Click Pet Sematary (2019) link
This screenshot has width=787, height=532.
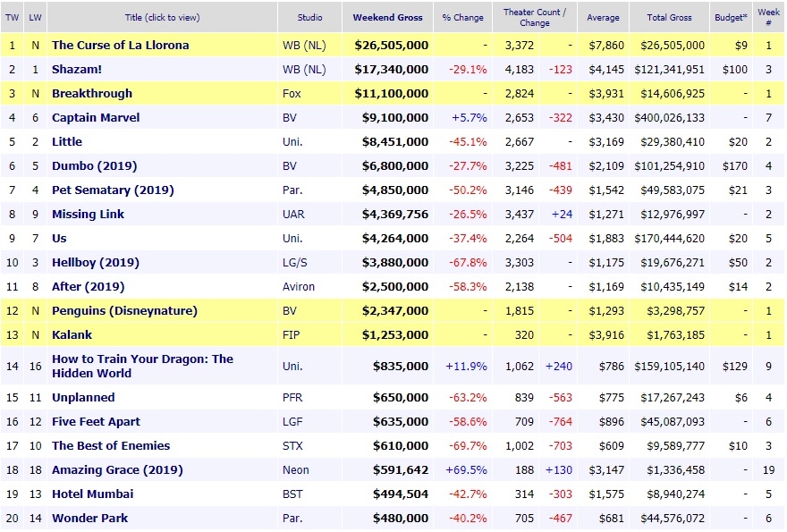coord(113,190)
